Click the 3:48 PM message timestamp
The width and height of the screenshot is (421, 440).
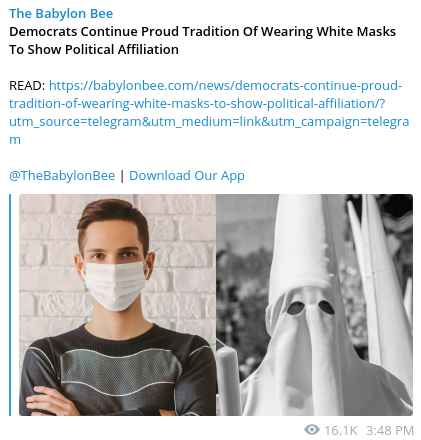click(x=390, y=430)
